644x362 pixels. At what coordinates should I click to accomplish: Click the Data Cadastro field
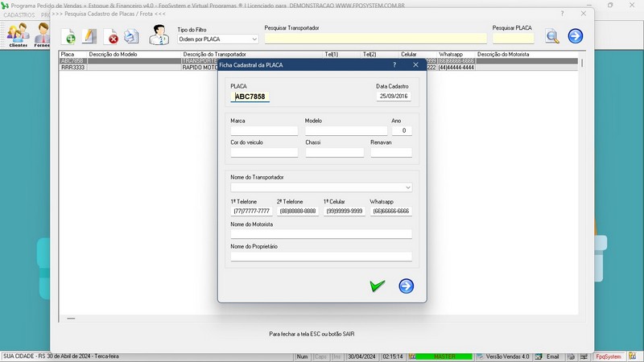(x=394, y=96)
